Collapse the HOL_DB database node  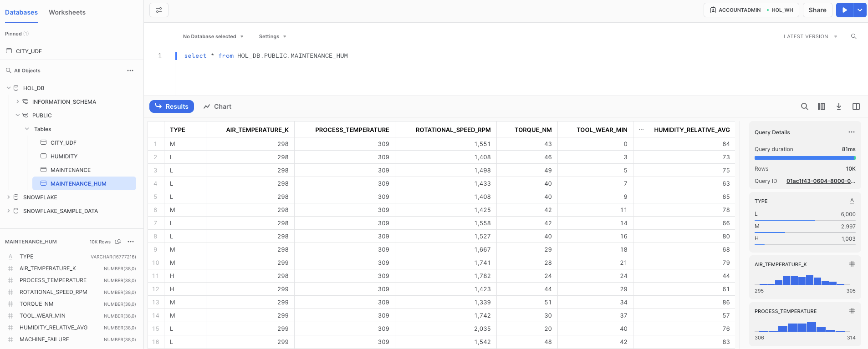point(9,88)
